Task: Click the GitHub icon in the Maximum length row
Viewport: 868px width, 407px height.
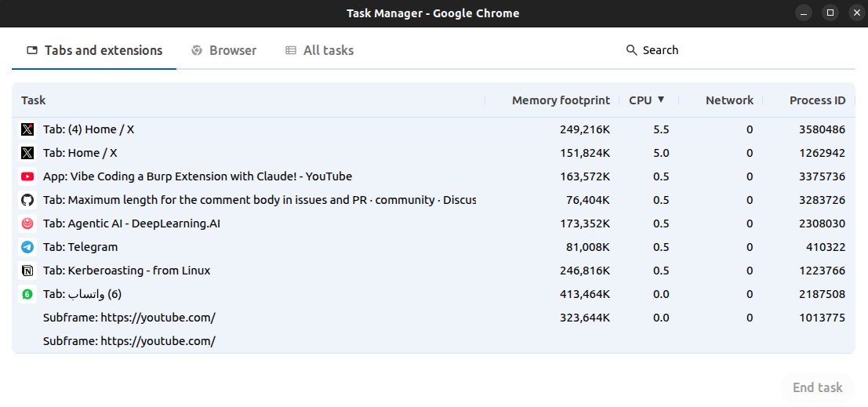Action: click(27, 200)
